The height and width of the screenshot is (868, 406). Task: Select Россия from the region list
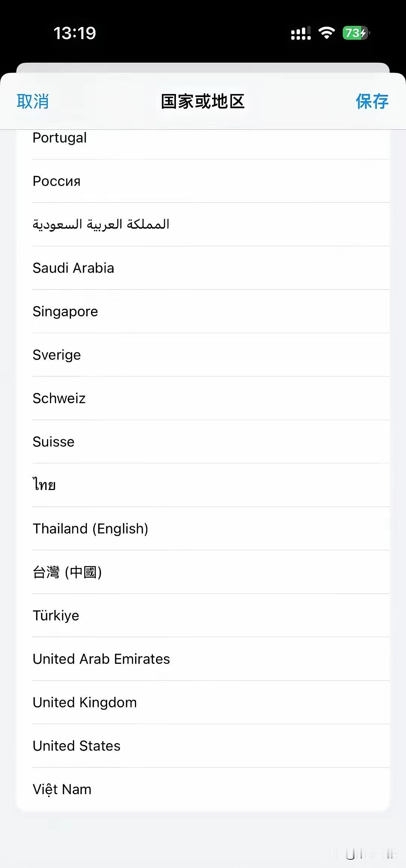203,181
